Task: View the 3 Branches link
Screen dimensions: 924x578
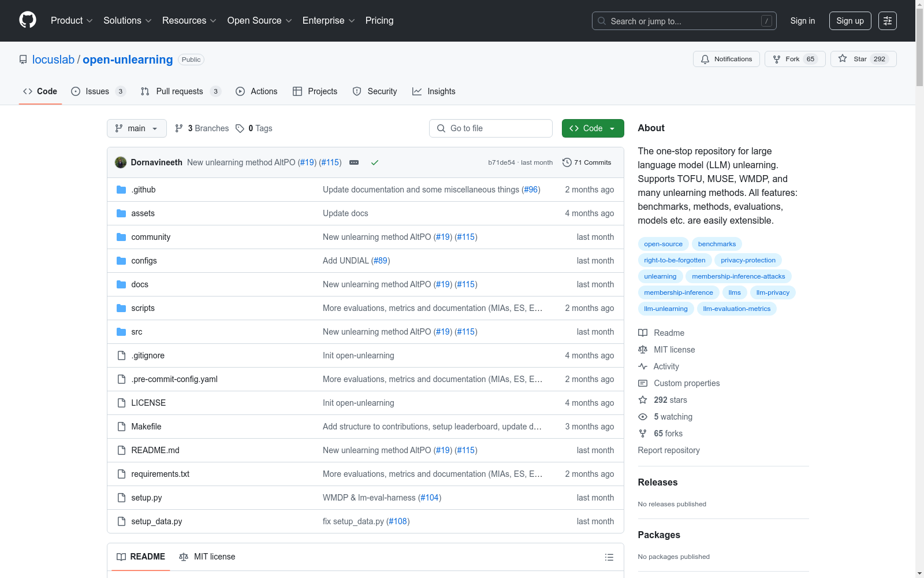Action: 202,128
